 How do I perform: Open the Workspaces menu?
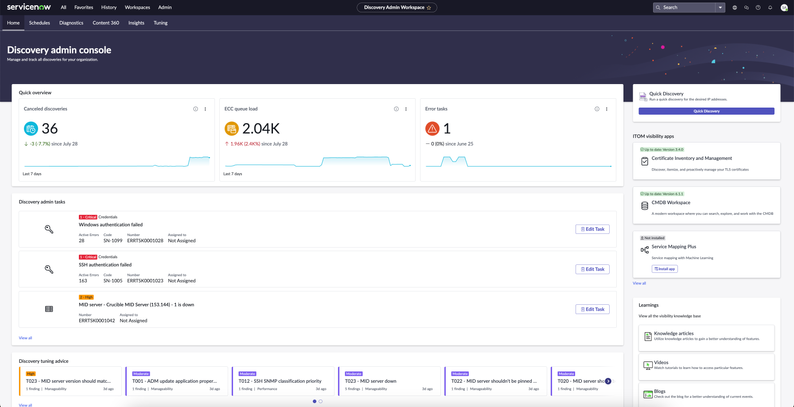tap(138, 8)
